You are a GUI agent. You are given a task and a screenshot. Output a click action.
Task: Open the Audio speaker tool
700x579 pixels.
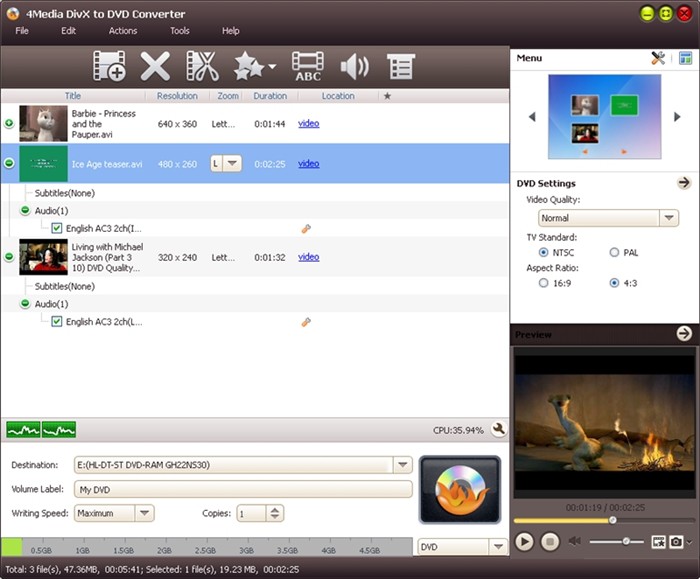pos(354,67)
